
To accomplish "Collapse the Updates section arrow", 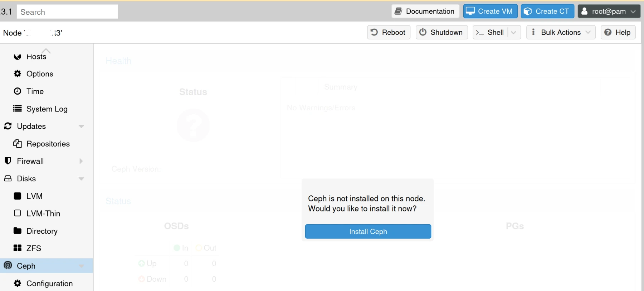I will 81,126.
